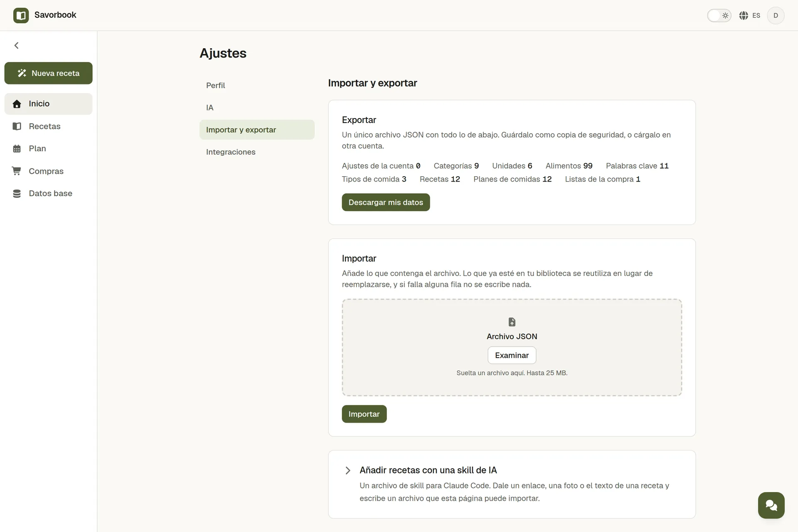This screenshot has height=532, width=798.
Task: Go to Inicio in the sidebar
Action: [48, 104]
